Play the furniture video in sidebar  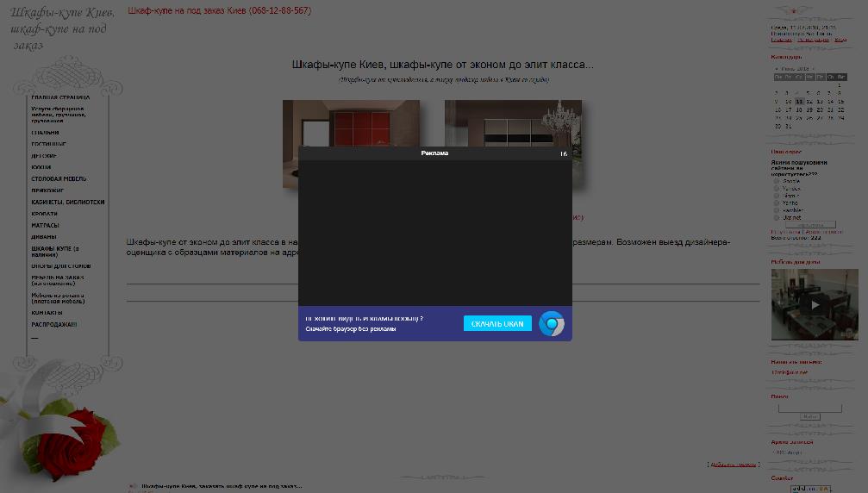click(815, 304)
